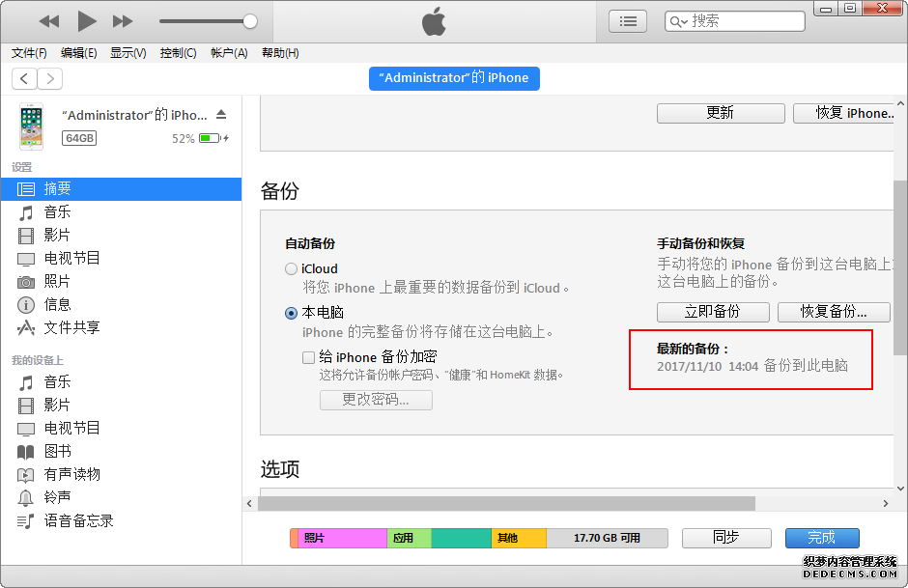Open 影片 under 我的设备上
The image size is (908, 588).
[x=121, y=406]
